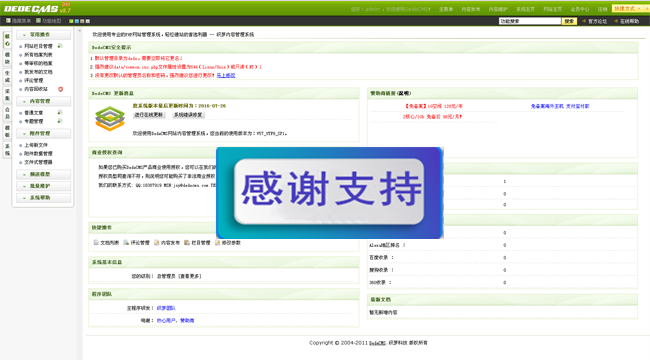
Task: Click the 进行在线更新 button
Action: [149, 115]
